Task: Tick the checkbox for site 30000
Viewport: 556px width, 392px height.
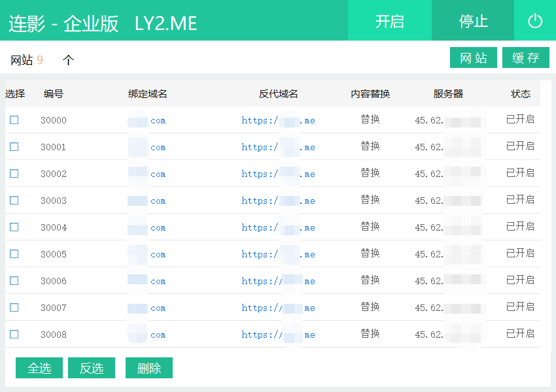Action: (x=14, y=120)
